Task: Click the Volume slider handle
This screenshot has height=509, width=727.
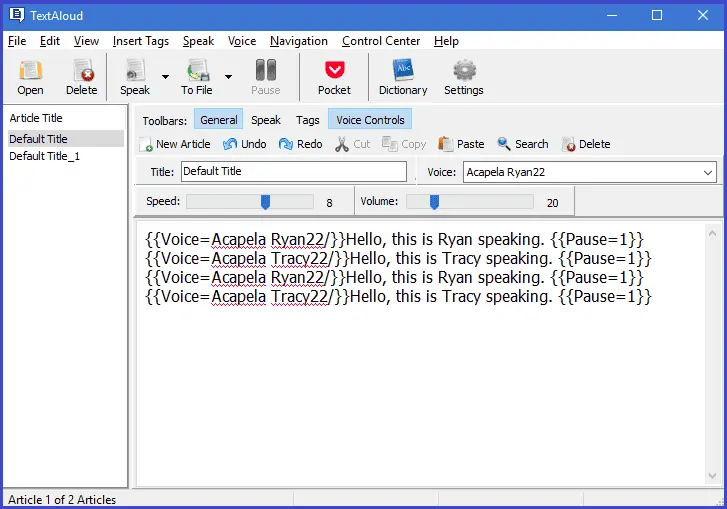Action: (434, 202)
